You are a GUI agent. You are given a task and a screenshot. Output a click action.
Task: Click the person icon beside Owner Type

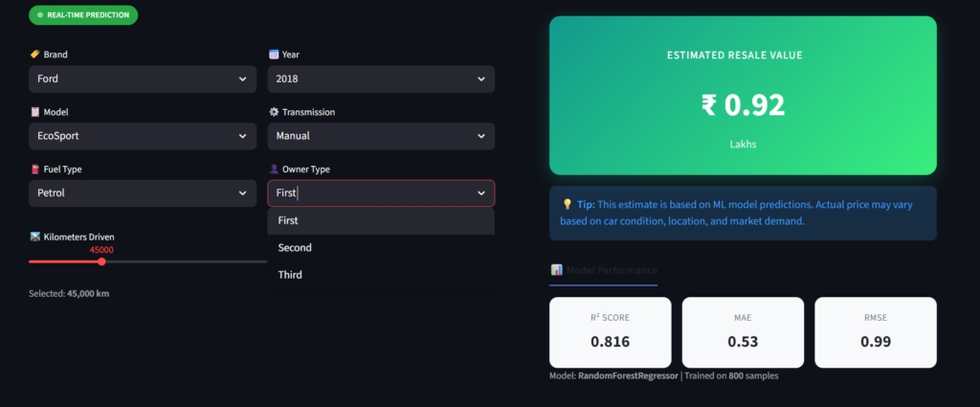point(274,170)
